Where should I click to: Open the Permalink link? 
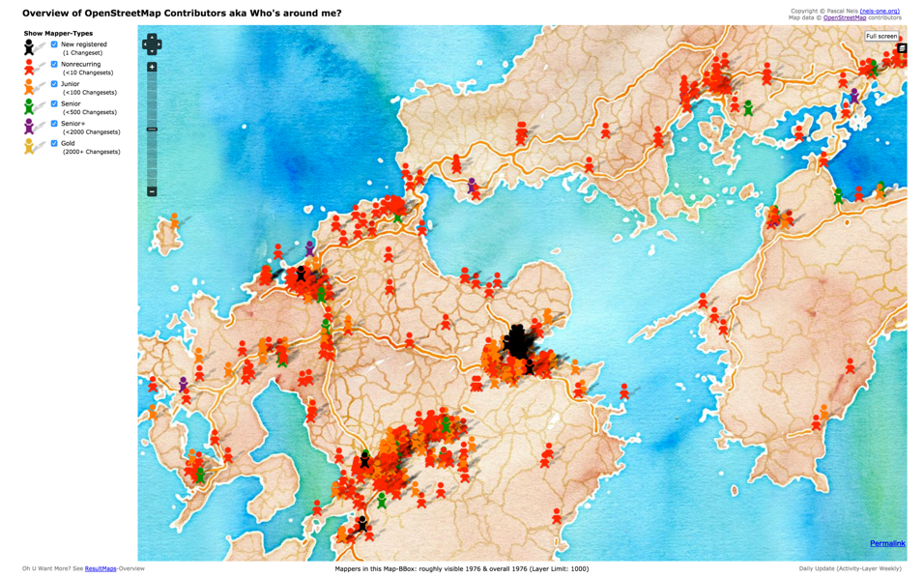887,543
